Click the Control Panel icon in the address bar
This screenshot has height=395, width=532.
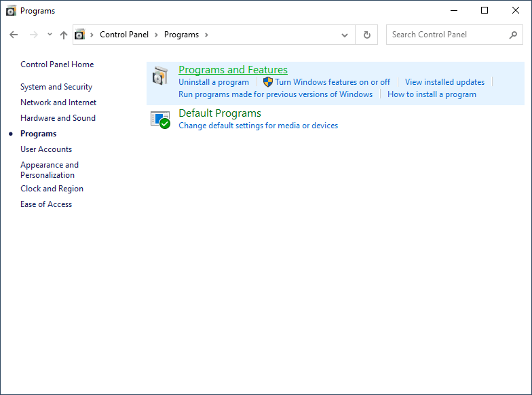[80, 35]
